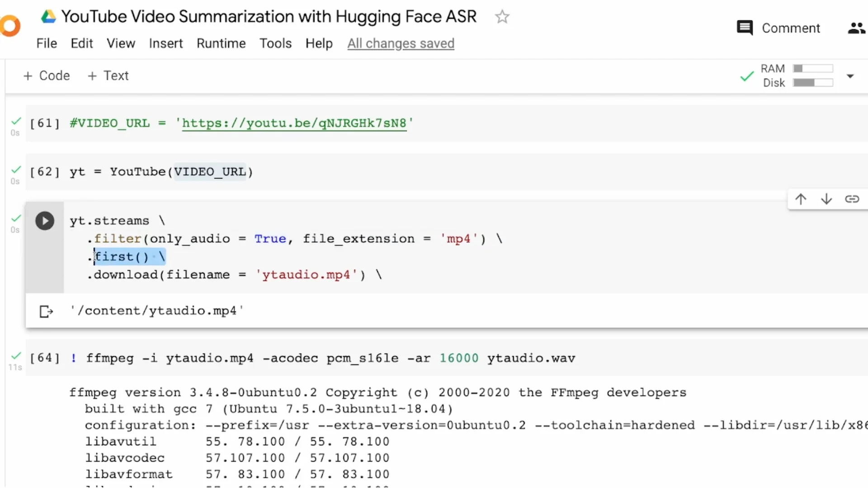
Task: Expand the resources dropdown next to Disk
Action: coord(850,77)
